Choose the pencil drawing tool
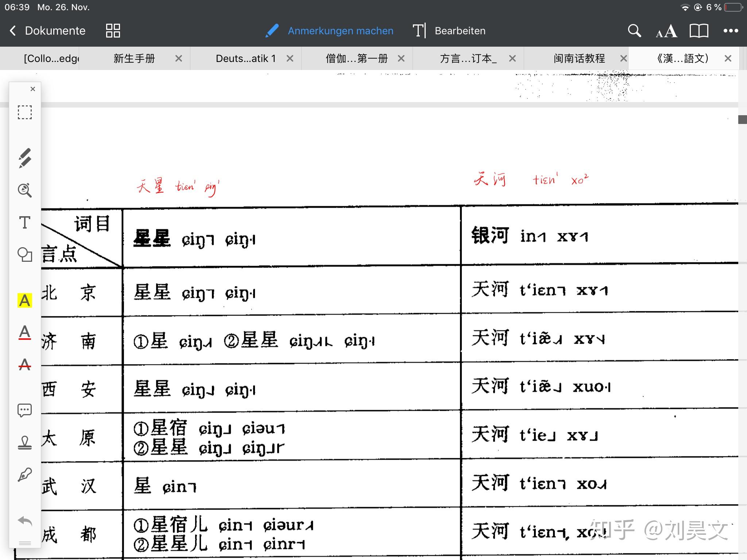 coord(25,158)
